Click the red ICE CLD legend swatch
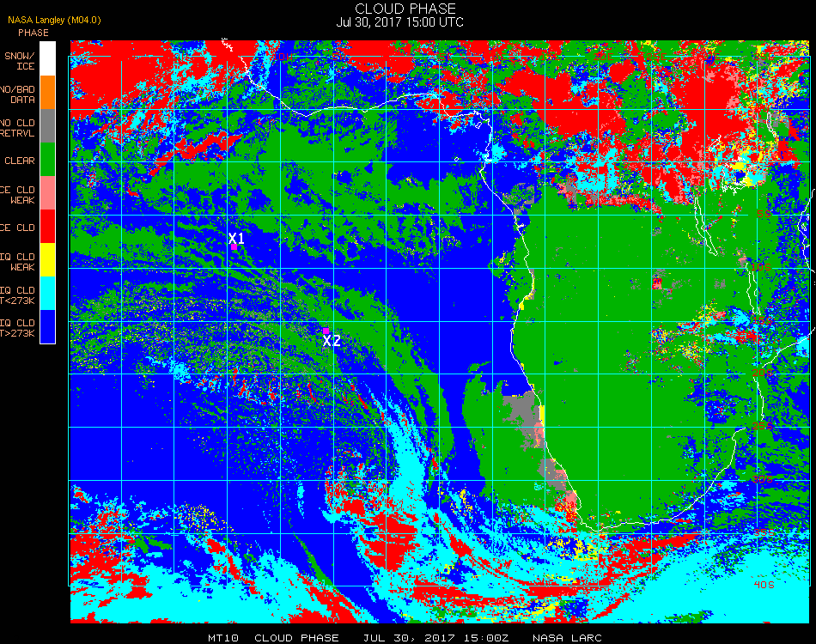Viewport: 816px width, 644px height. [48, 227]
